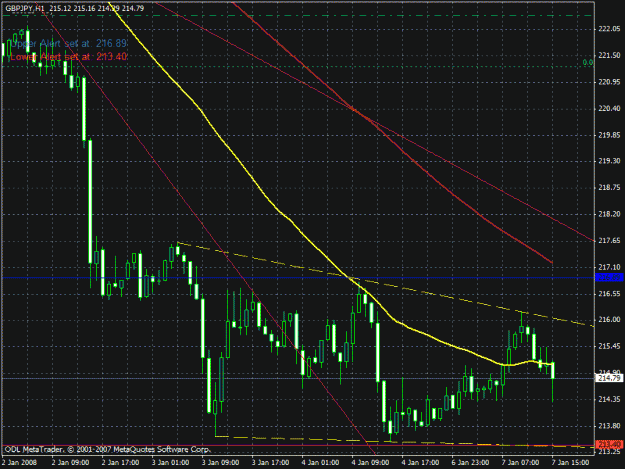Screen dimensions: 625x469
Task: Click the red 213.40 price tag on the axis
Action: coord(609,444)
